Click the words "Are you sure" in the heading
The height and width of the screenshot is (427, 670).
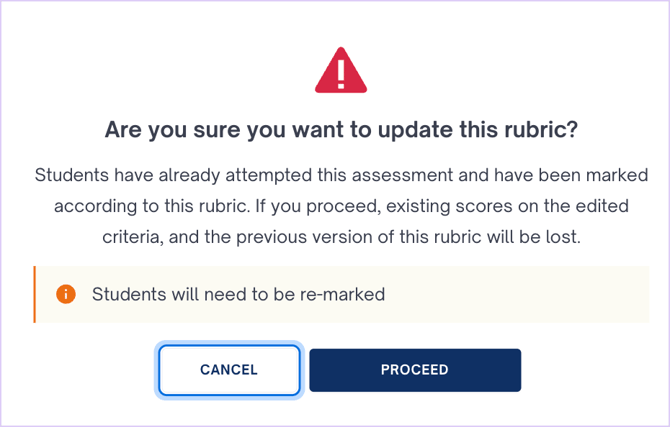(154, 131)
